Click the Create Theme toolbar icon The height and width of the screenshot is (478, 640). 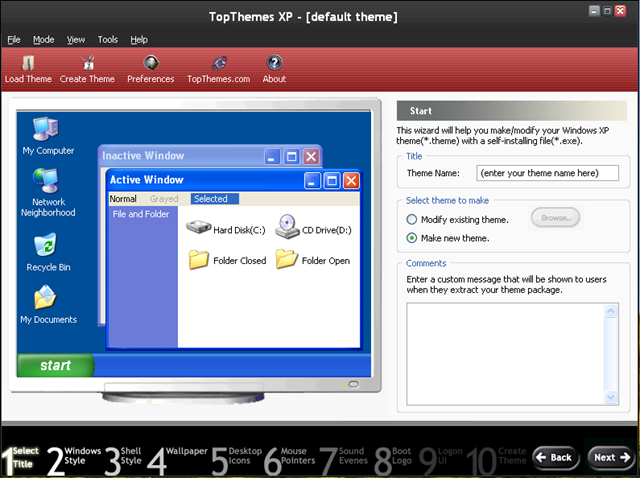(x=87, y=69)
